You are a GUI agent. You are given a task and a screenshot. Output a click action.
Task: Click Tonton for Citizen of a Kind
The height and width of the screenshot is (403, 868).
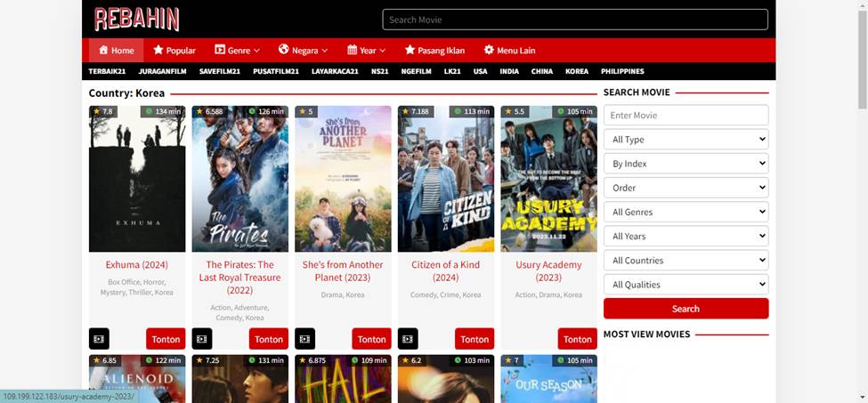475,339
